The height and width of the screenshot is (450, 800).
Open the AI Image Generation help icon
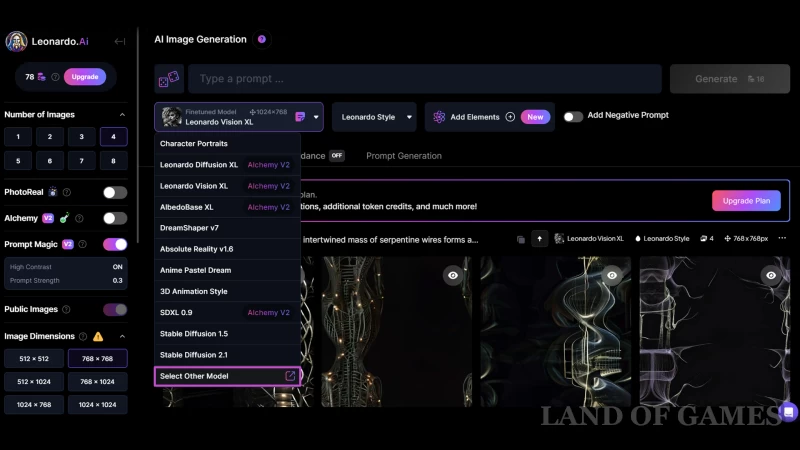tap(262, 40)
